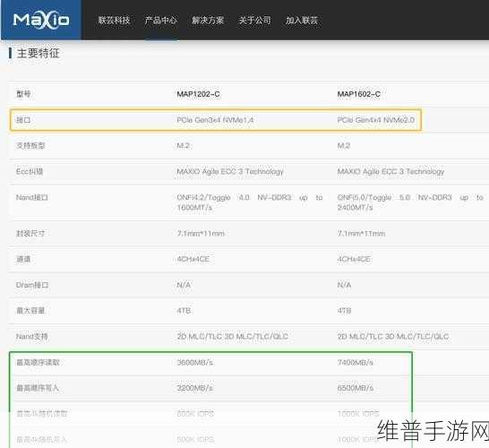This screenshot has height=448, width=489.
Task: Open the 加入联芸 menu item
Action: [302, 21]
